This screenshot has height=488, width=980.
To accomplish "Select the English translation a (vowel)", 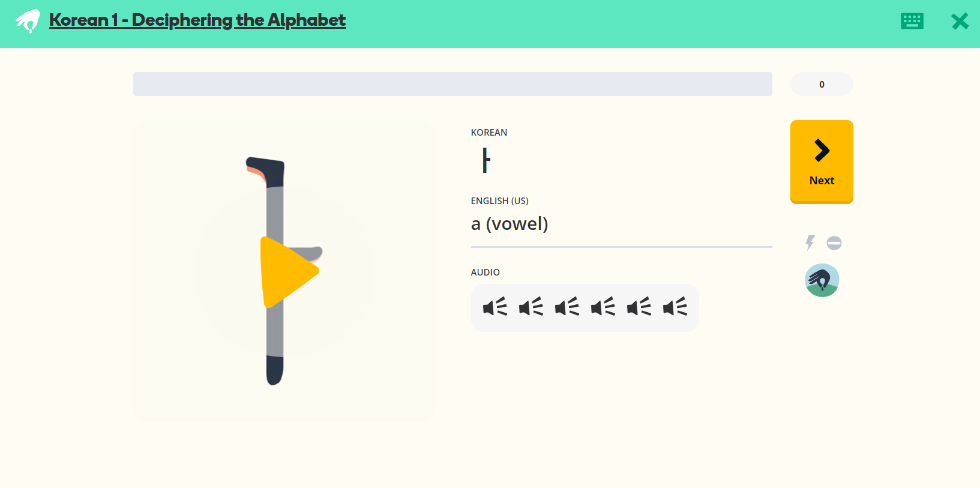I will click(x=510, y=223).
